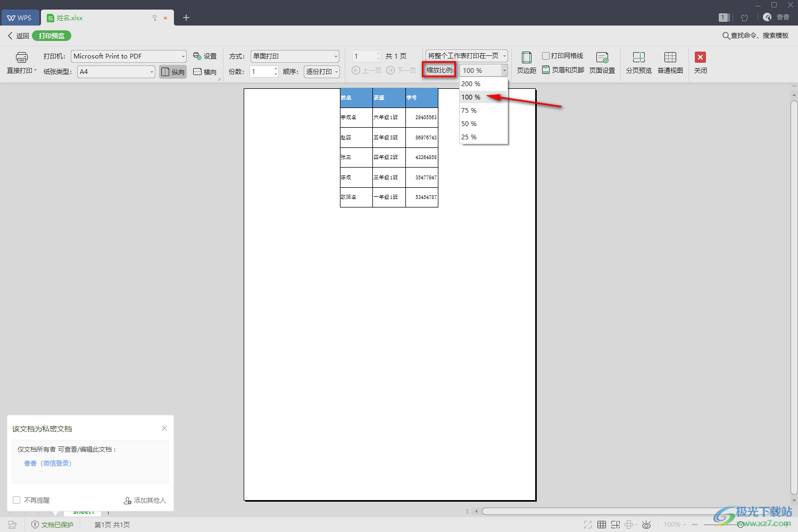Viewport: 798px width, 532px height.
Task: Select 横向 landscape orientation
Action: [x=205, y=72]
